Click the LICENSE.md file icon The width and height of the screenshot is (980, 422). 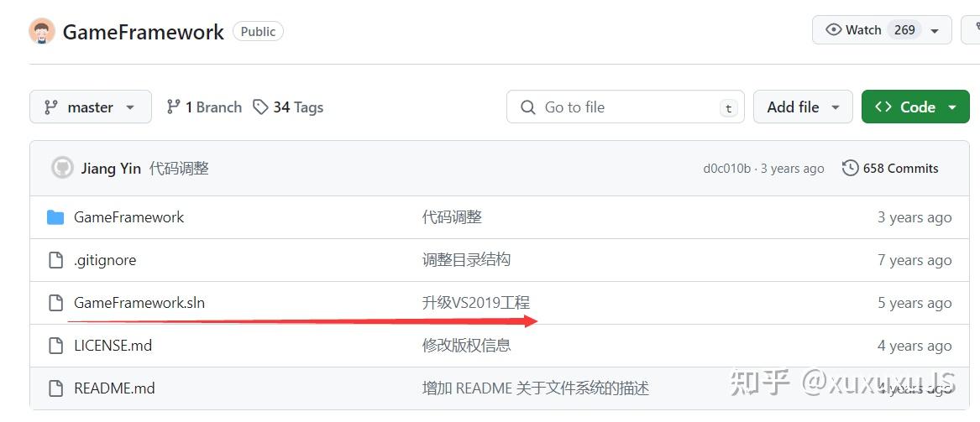(55, 346)
